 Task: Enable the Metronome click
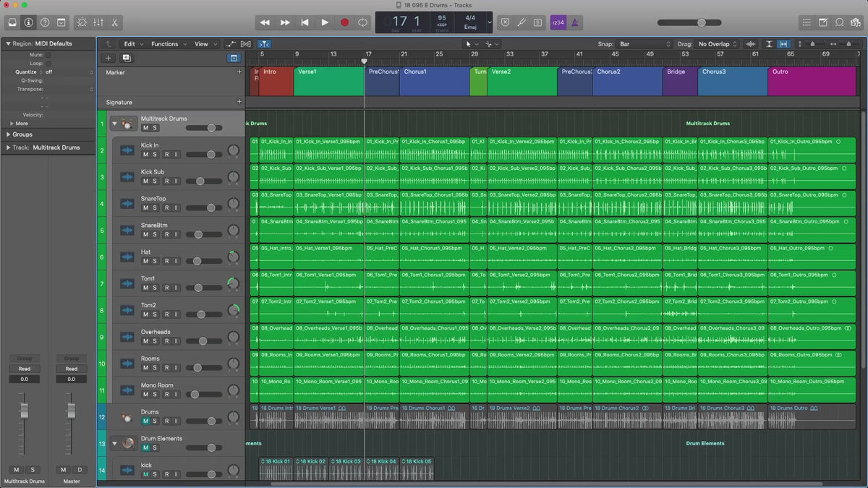[574, 22]
